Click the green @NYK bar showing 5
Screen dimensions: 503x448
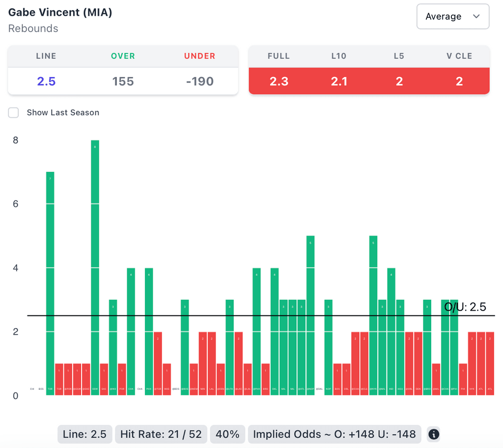click(373, 316)
